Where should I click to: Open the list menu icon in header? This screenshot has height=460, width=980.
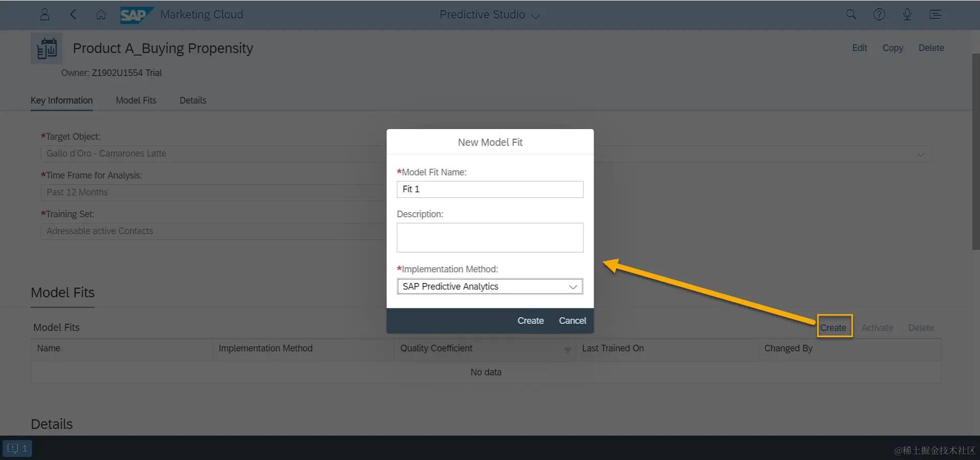(935, 14)
